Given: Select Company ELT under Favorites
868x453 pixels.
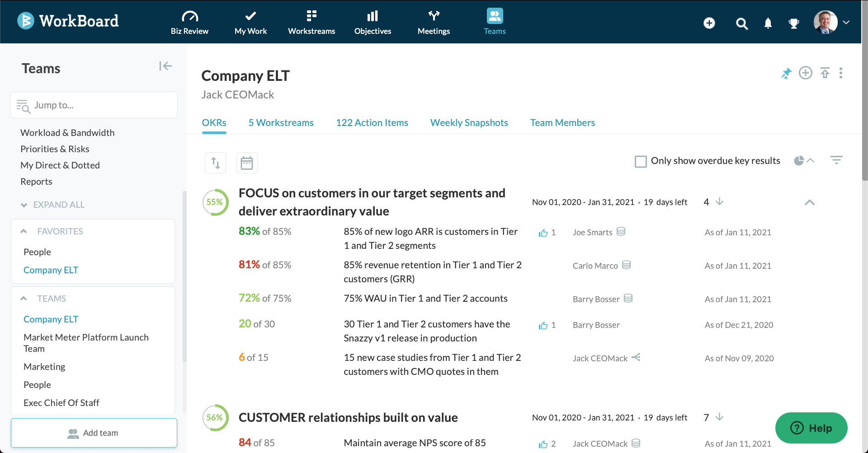Looking at the screenshot, I should (51, 270).
